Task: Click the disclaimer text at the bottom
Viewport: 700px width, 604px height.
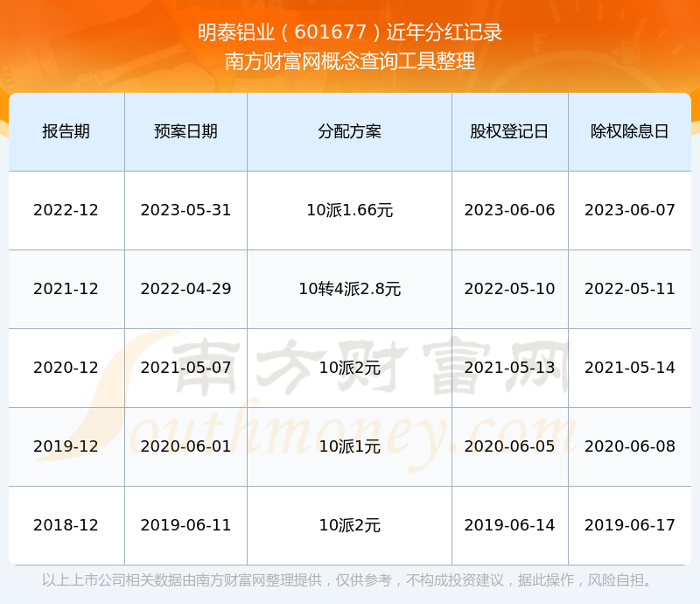Action: [346, 580]
